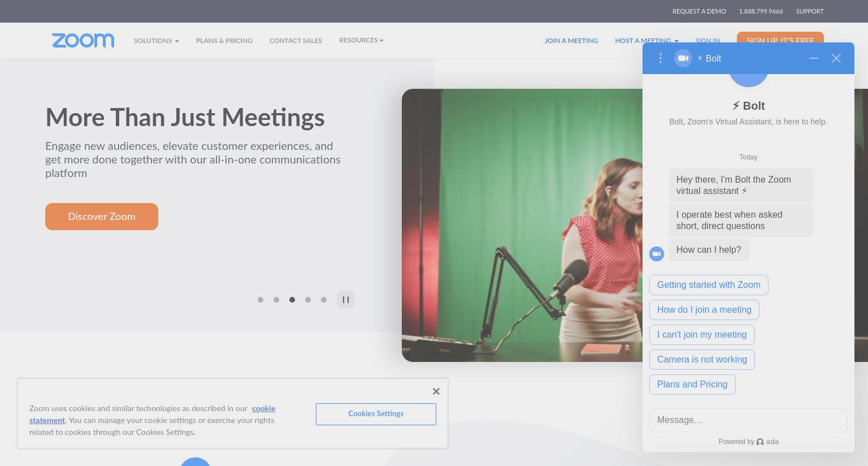Select the fifth carousel dot

coord(324,300)
